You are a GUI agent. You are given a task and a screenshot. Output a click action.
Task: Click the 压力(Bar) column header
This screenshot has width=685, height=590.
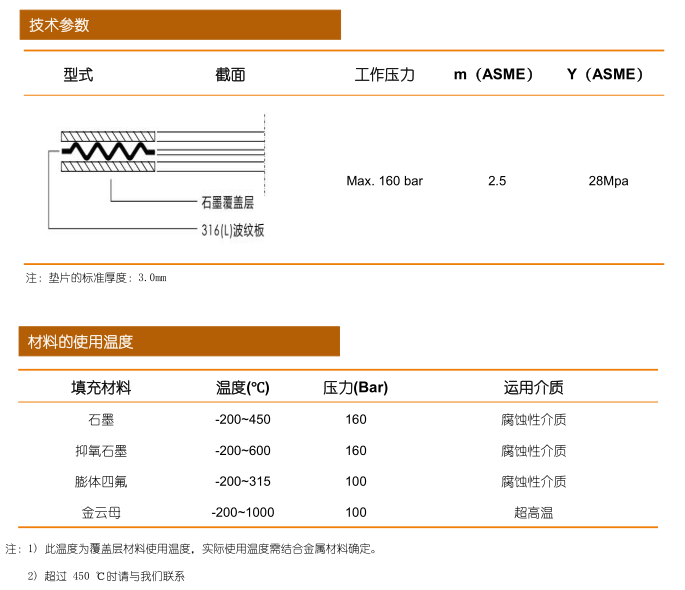tap(355, 388)
